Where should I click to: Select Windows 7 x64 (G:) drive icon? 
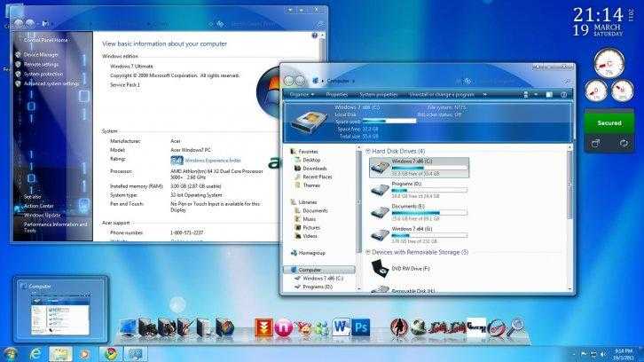(x=380, y=234)
